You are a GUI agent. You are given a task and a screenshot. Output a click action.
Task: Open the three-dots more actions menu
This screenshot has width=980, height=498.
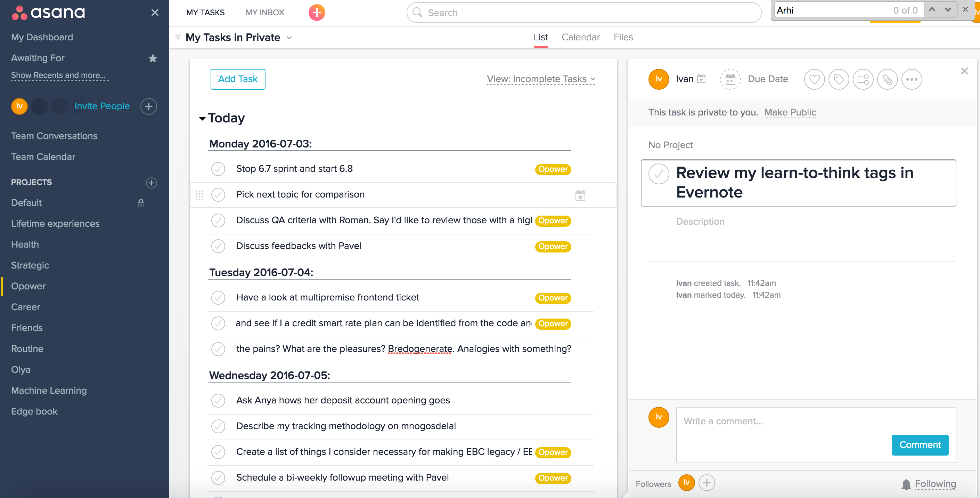[x=912, y=79]
